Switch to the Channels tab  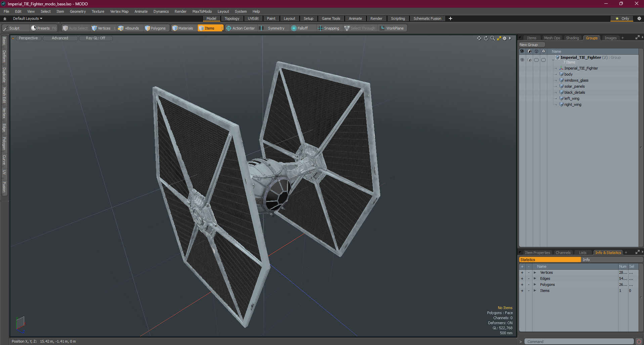click(563, 253)
